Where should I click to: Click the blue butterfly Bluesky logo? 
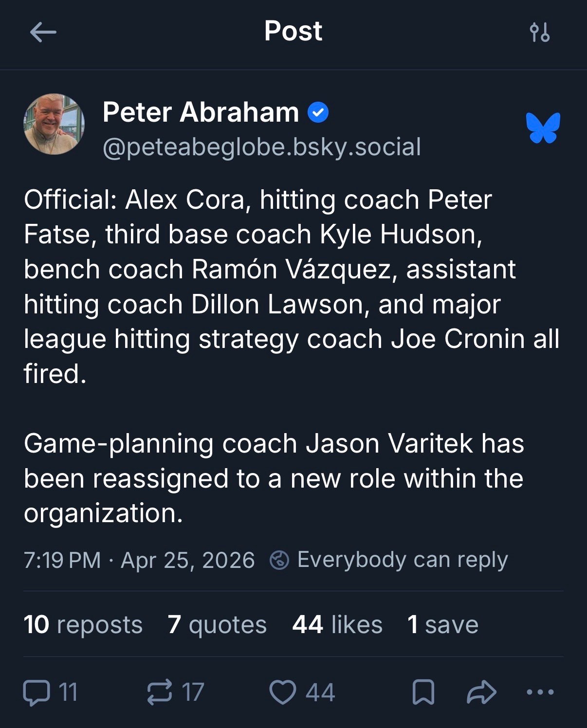click(x=543, y=128)
